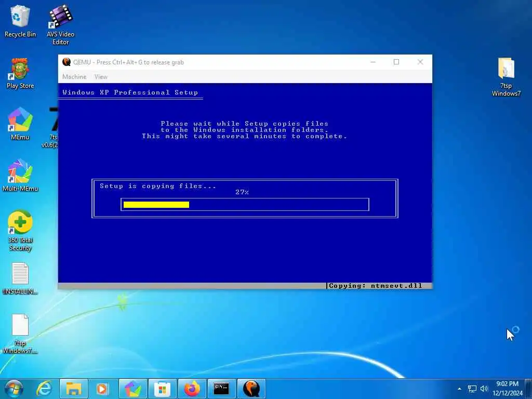Show hidden system tray icons
Screen dimensions: 532x399
459,389
